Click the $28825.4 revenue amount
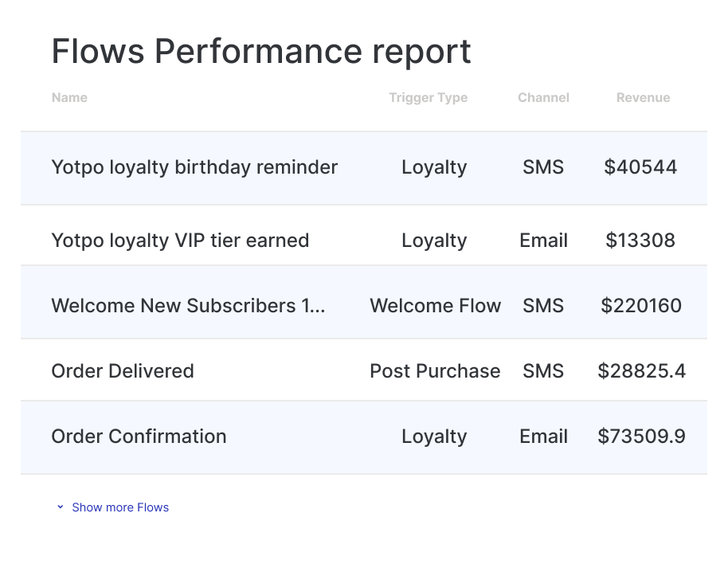 pyautogui.click(x=641, y=371)
